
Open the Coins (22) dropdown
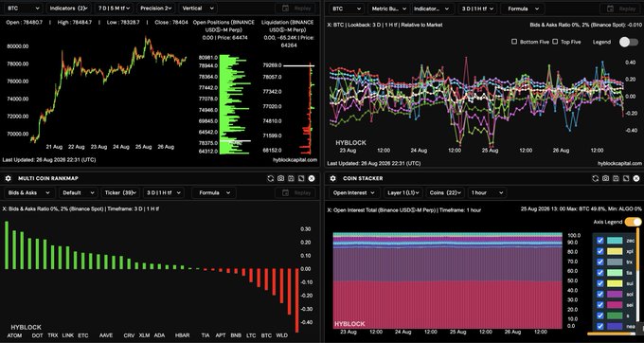pyautogui.click(x=445, y=192)
